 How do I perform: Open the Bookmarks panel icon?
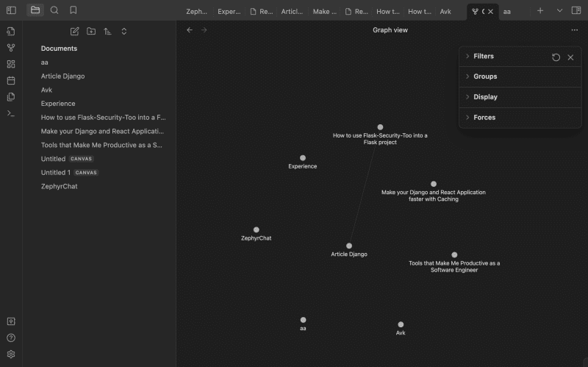click(x=73, y=10)
